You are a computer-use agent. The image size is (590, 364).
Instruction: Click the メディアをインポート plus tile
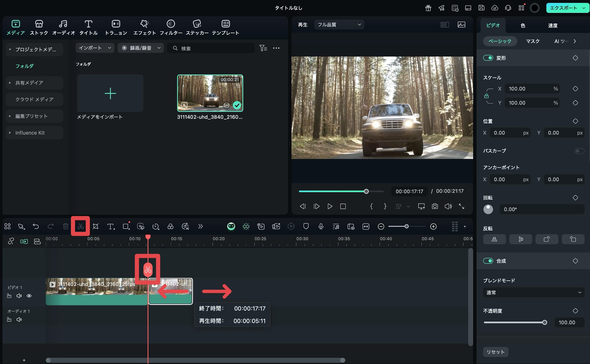[x=110, y=93]
